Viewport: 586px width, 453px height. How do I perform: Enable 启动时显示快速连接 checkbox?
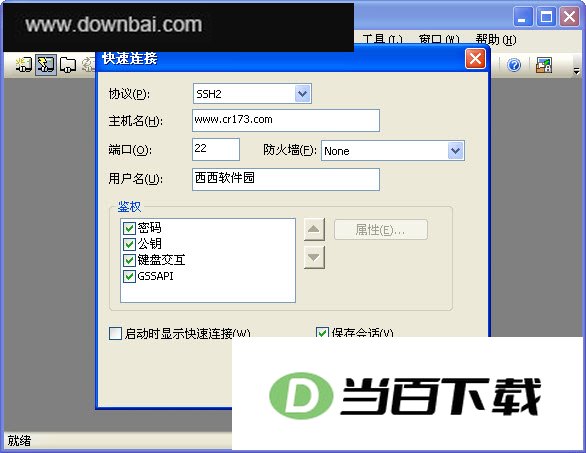pos(115,333)
